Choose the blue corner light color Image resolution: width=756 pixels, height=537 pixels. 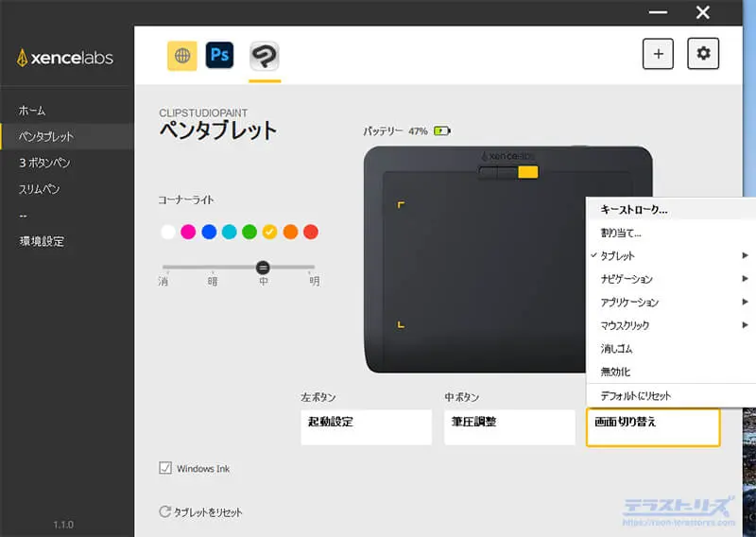(x=209, y=232)
